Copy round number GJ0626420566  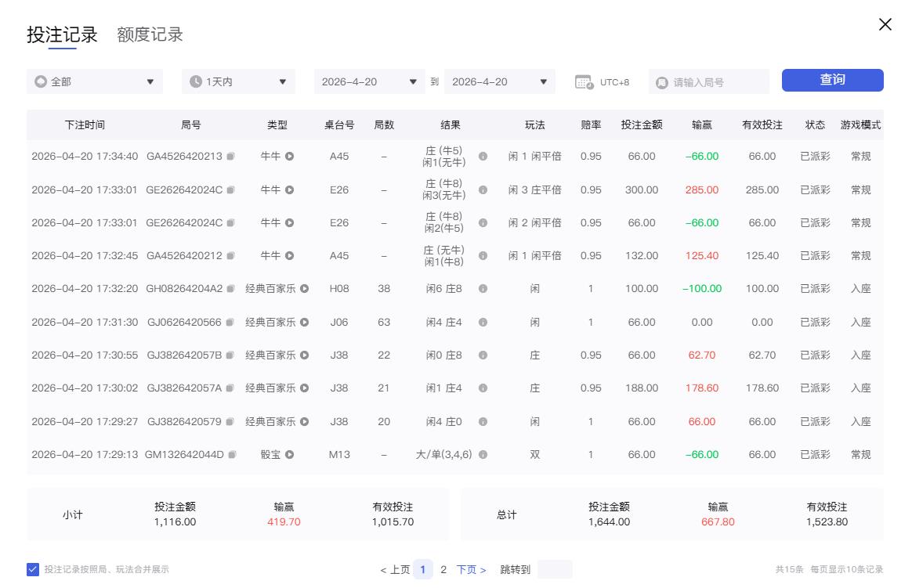(x=230, y=322)
